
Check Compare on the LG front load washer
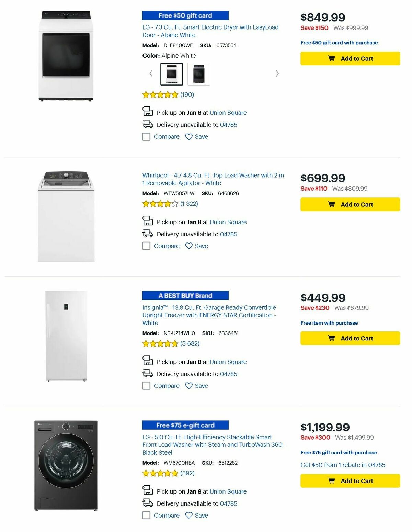[146, 515]
